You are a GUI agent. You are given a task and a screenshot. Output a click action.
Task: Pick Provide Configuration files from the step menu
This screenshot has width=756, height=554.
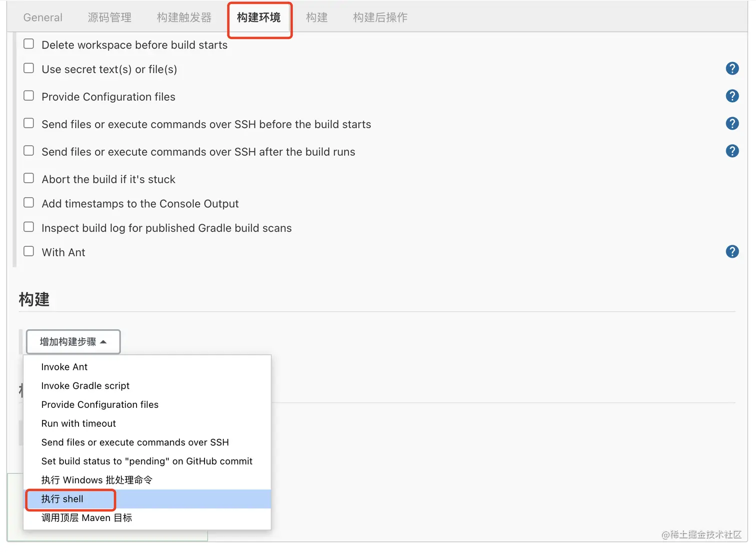click(x=147, y=405)
